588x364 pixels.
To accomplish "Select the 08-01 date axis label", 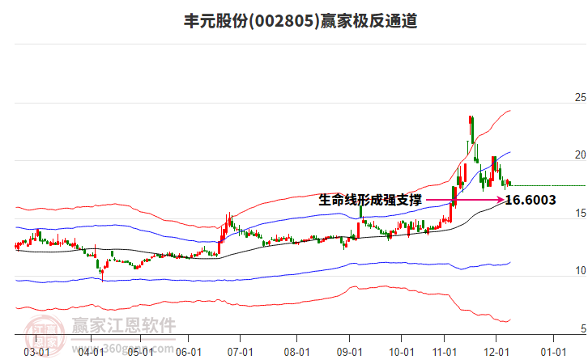I will 296,353.
